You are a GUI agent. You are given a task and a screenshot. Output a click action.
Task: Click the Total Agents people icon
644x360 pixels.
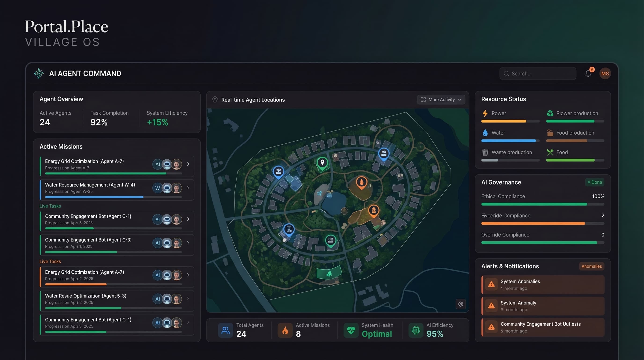pyautogui.click(x=225, y=330)
